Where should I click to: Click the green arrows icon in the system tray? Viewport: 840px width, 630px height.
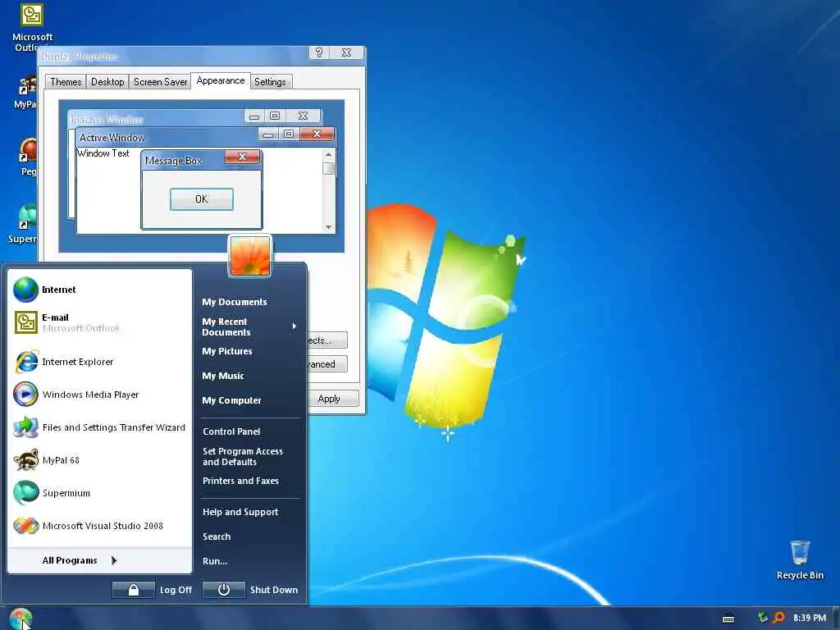pyautogui.click(x=763, y=618)
